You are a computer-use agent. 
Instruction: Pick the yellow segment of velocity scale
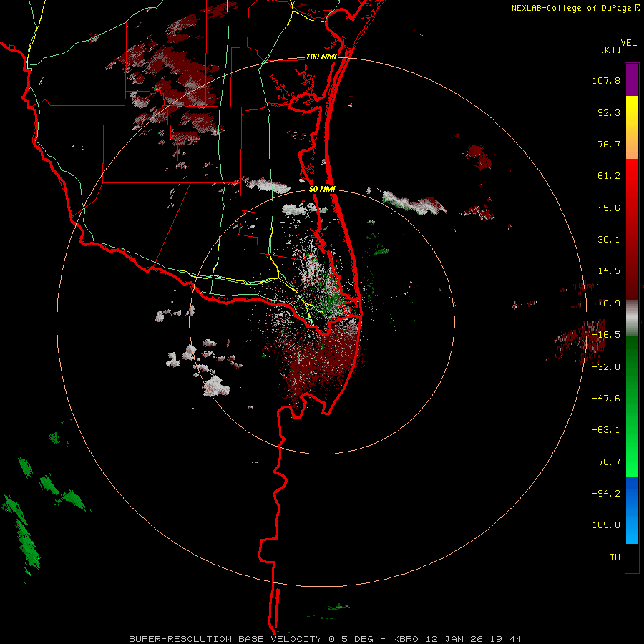(632, 127)
